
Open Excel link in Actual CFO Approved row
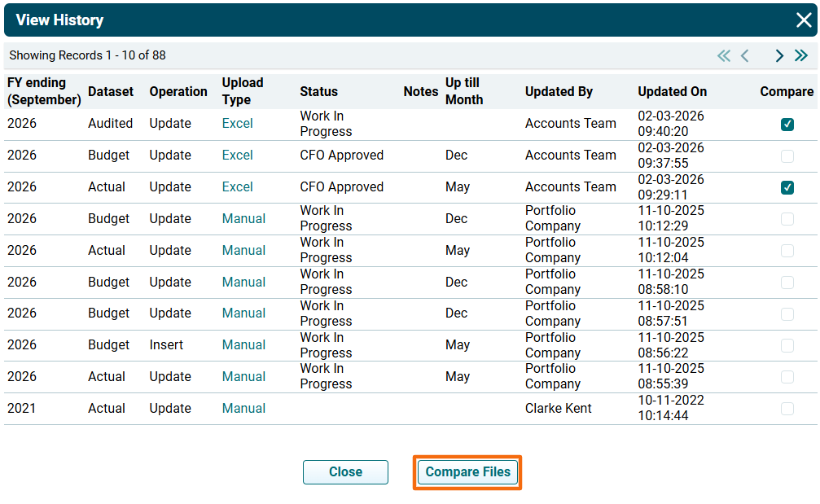pyautogui.click(x=237, y=187)
